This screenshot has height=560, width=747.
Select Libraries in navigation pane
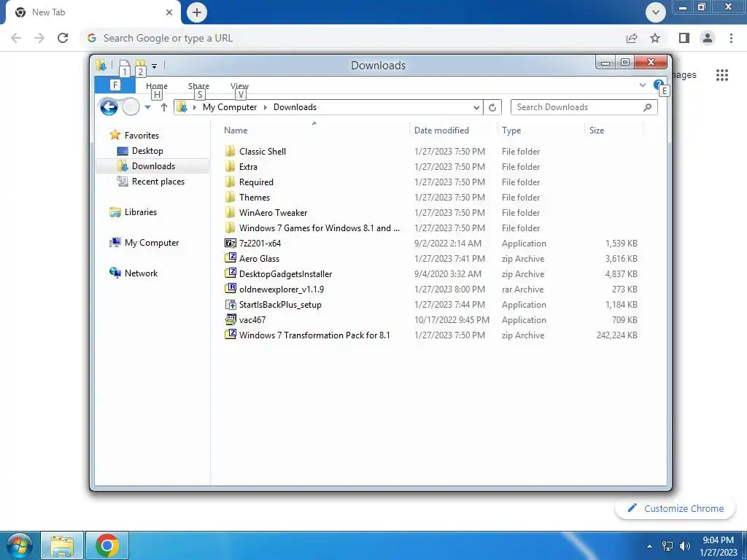coord(140,212)
